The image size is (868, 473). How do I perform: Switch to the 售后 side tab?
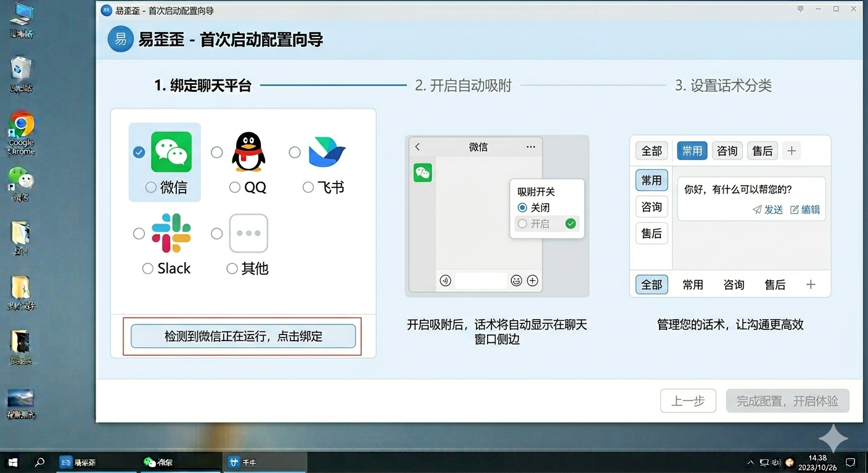tap(652, 233)
